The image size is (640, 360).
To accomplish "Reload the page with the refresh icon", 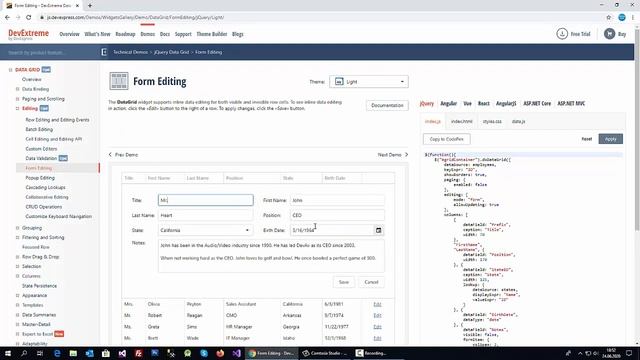I will pos(29,18).
